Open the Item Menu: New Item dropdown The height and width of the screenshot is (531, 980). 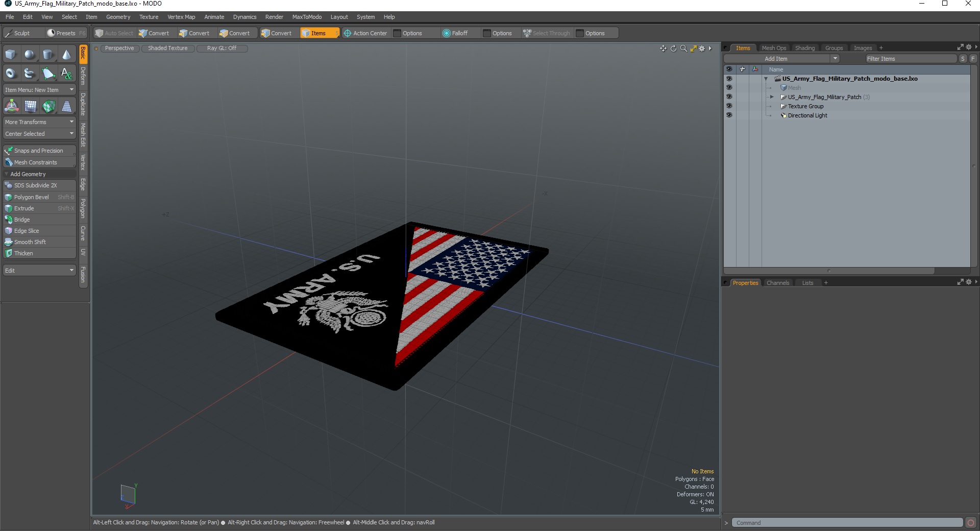pyautogui.click(x=39, y=90)
